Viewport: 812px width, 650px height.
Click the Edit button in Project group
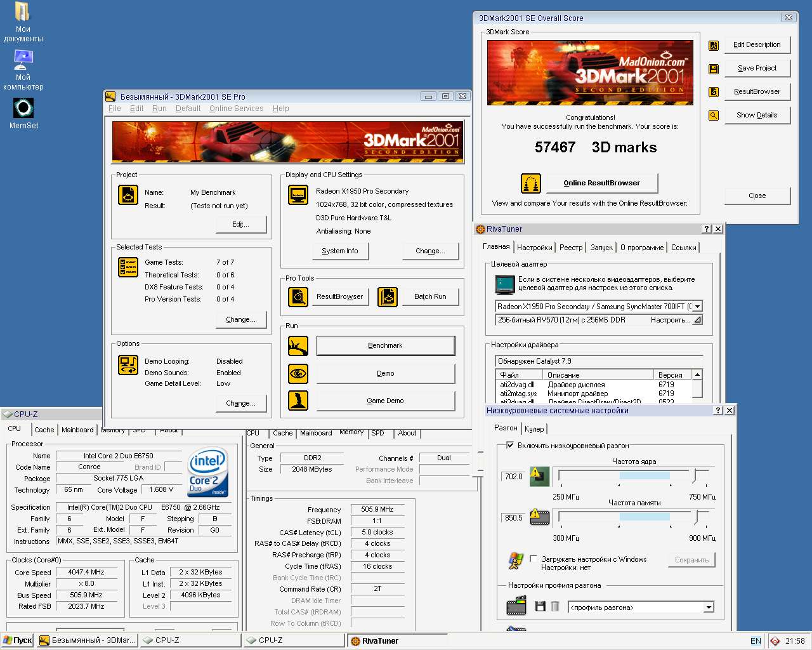tap(240, 225)
